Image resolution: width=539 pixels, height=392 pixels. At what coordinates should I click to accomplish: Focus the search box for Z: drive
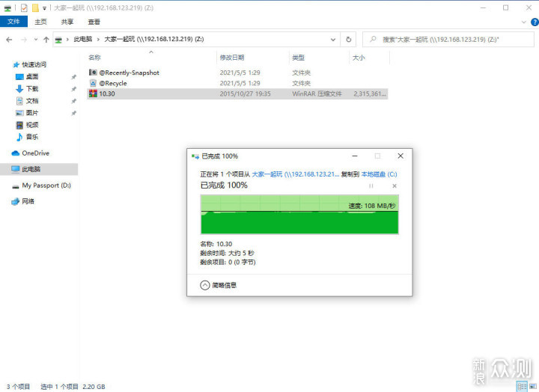point(448,40)
